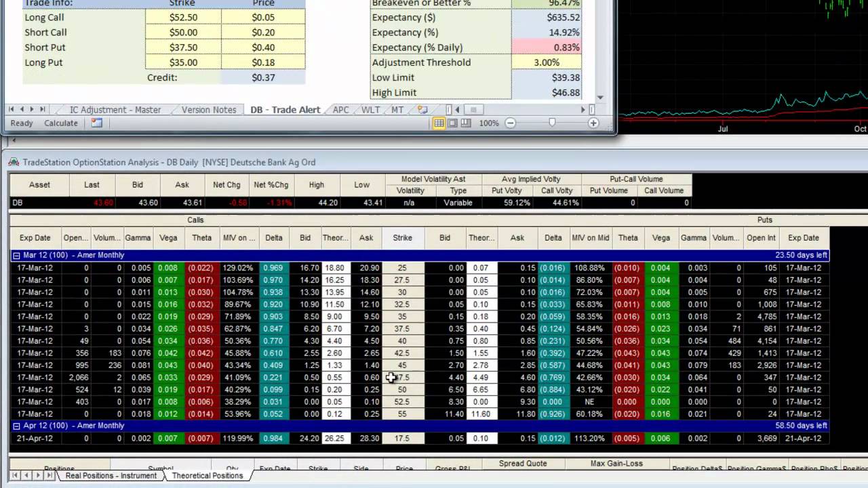
Task: Open the Real Positions - Instrument tab
Action: (111, 476)
